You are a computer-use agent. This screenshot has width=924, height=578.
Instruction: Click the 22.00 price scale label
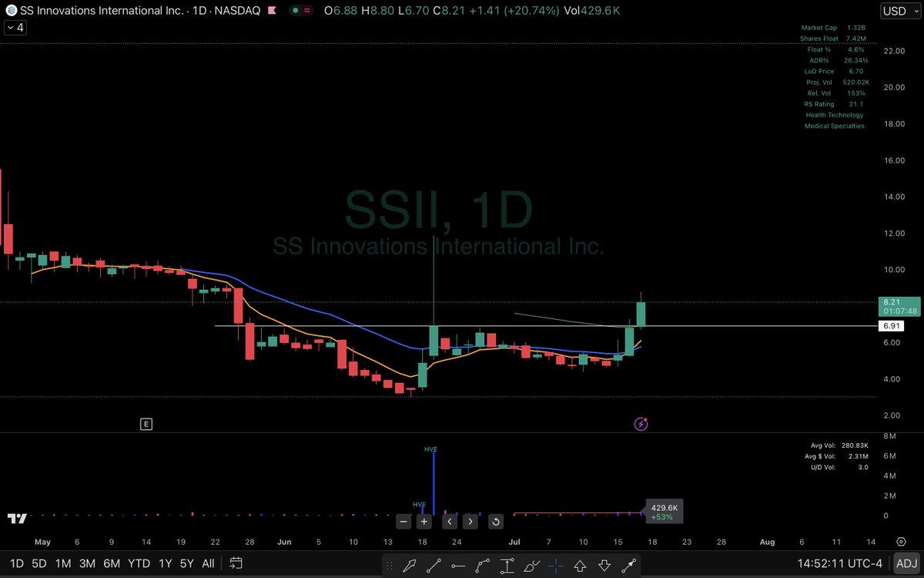(x=894, y=51)
